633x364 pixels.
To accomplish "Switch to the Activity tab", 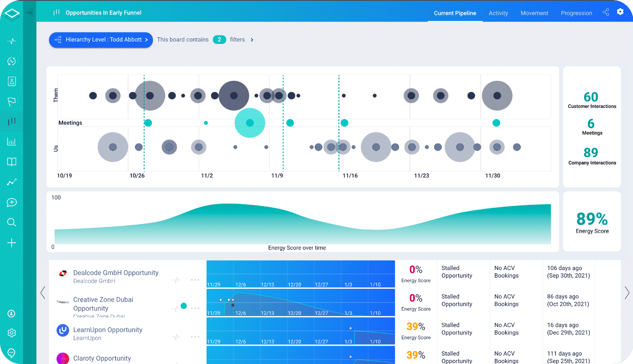I will [498, 13].
